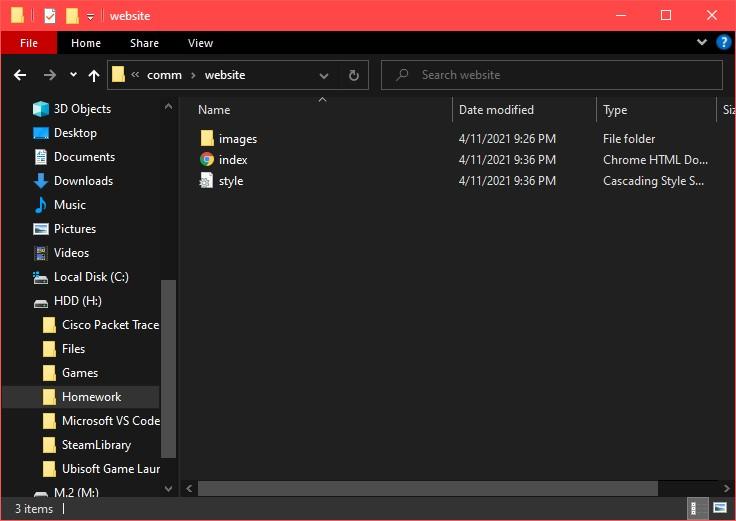Click the 'File folder' type cell
736x521 pixels.
(x=629, y=139)
